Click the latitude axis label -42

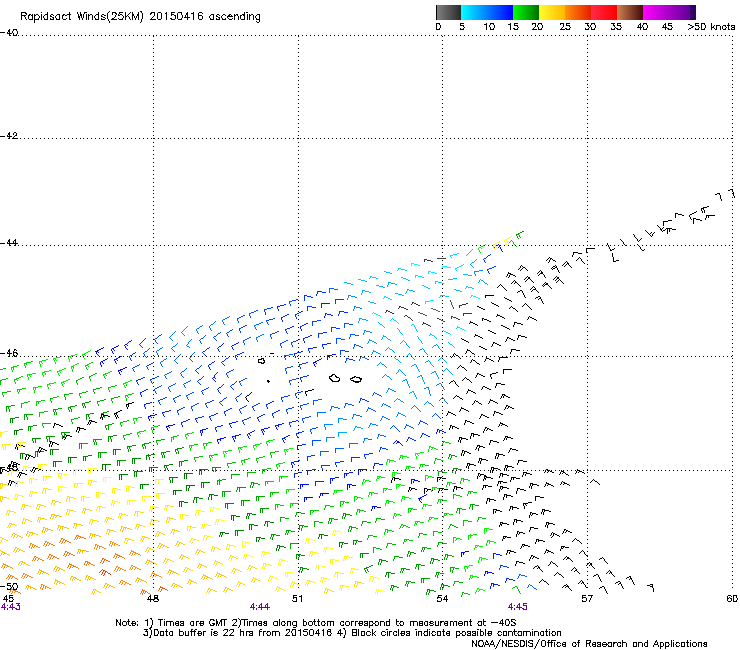9,136
